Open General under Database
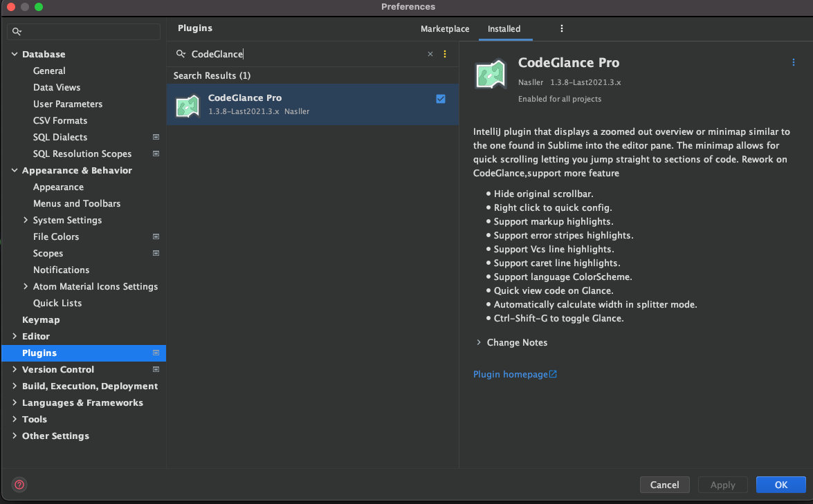Screen dimensions: 813x504 (49, 71)
